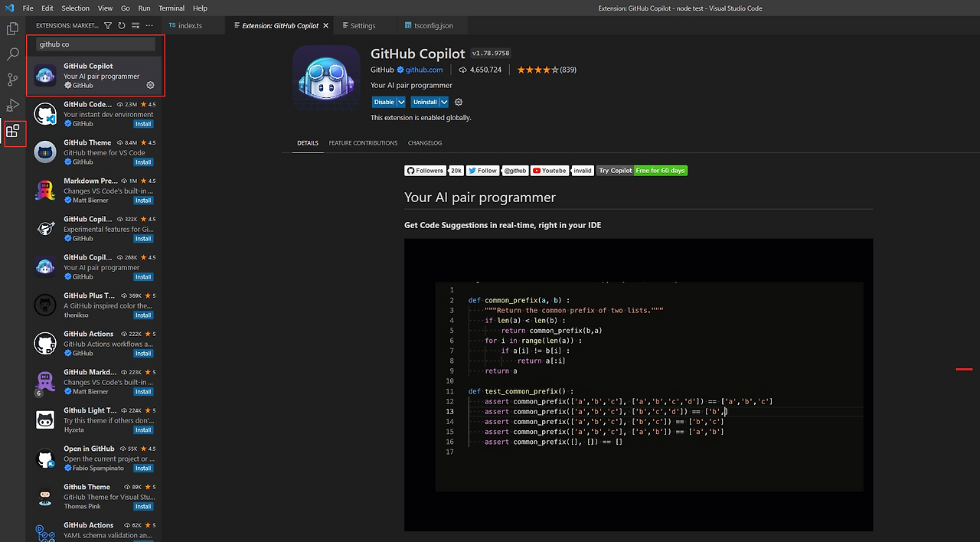Open the Explorer view in activity bar
980x542 pixels.
point(11,28)
